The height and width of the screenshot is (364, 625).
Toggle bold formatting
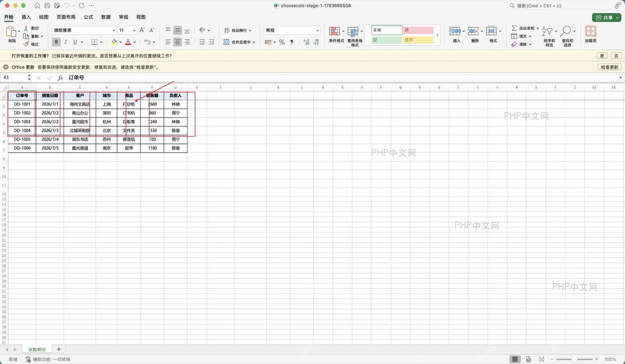click(x=56, y=42)
